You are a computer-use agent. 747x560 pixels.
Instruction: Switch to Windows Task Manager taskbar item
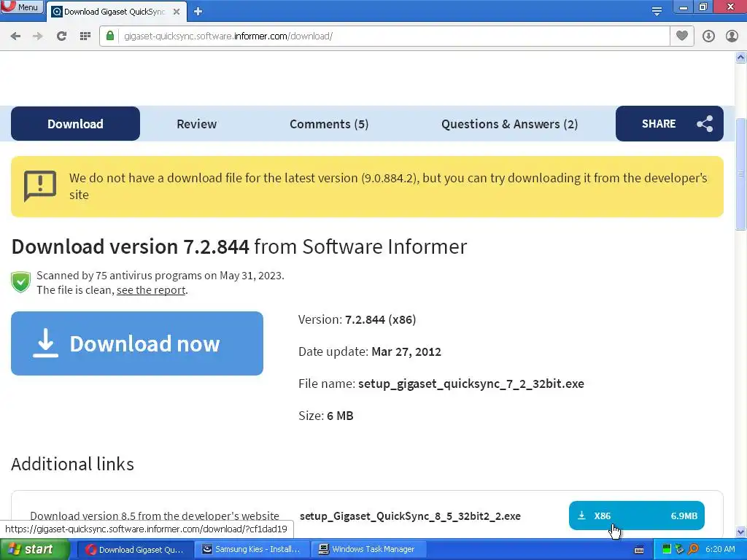[x=368, y=550]
